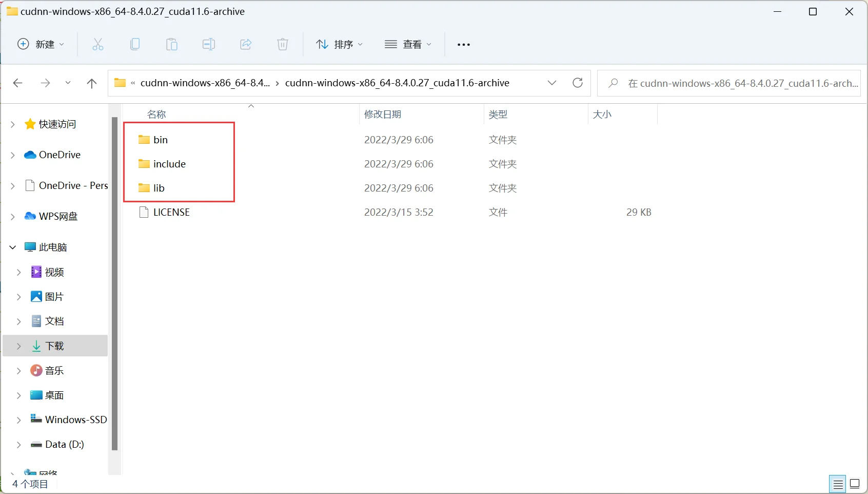Open the 新建 (New) dropdown menu
Viewport: 868px width, 494px height.
pos(41,45)
